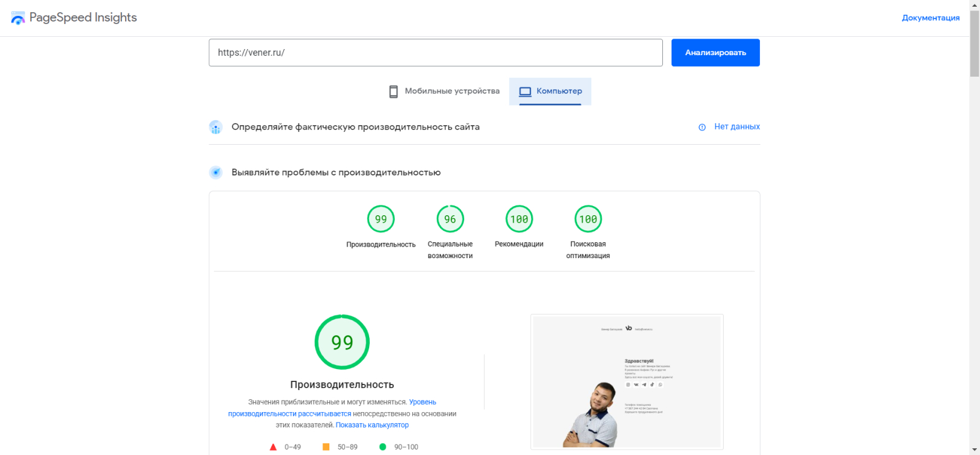Click the green circle 90–100 legend icon
This screenshot has width=980, height=455.
pyautogui.click(x=383, y=447)
